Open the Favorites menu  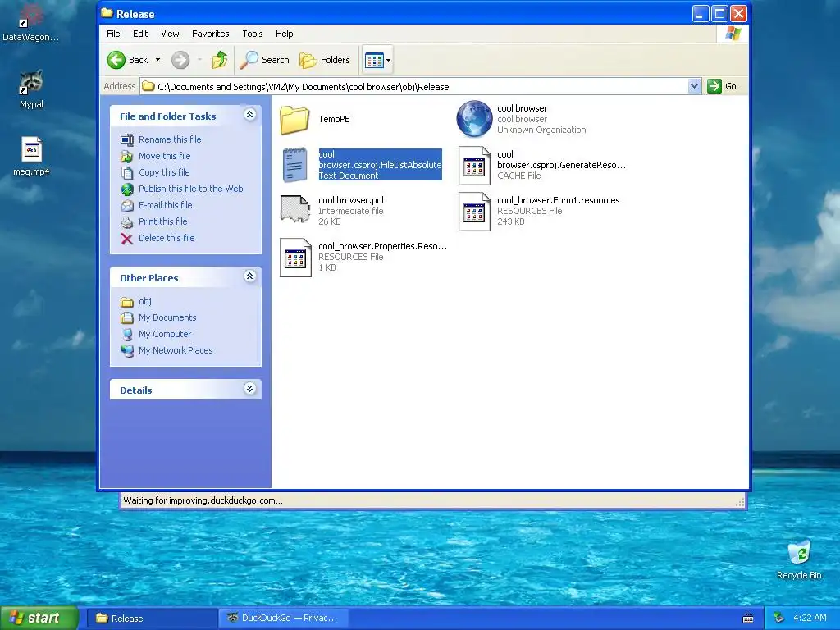tap(211, 34)
